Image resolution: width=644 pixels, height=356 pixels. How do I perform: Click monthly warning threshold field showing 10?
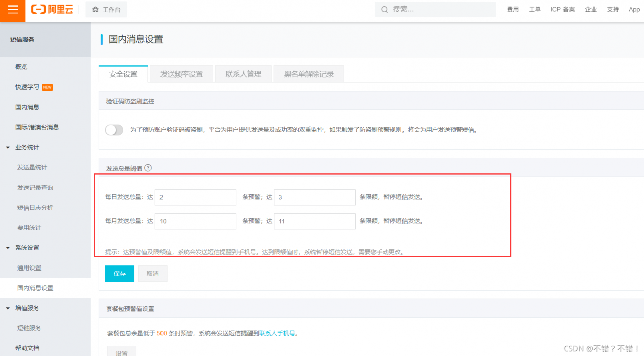pyautogui.click(x=196, y=221)
